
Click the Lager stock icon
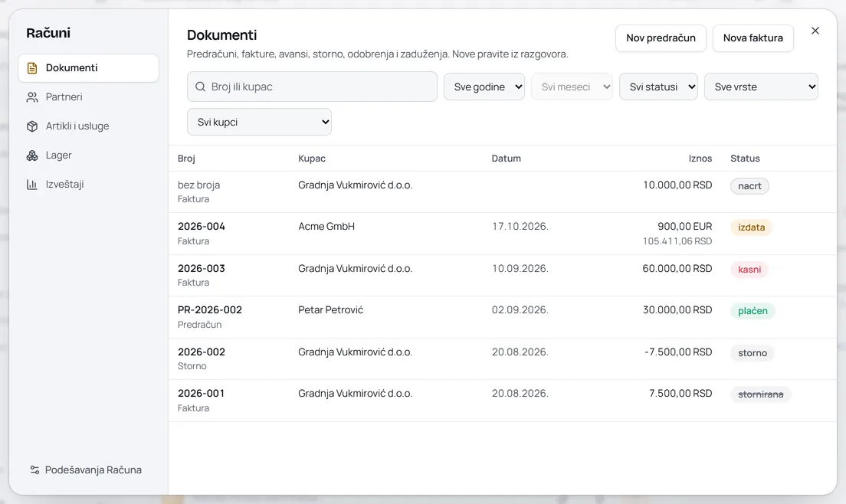[32, 155]
